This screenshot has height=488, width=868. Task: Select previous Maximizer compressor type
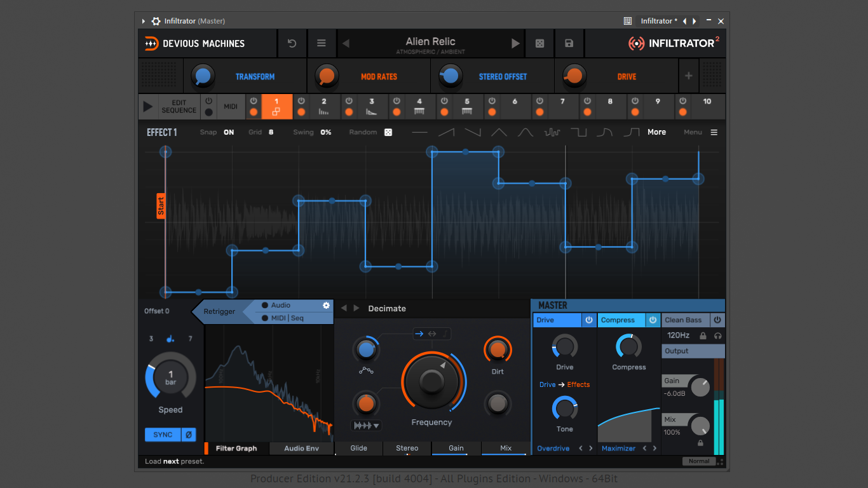coord(645,449)
